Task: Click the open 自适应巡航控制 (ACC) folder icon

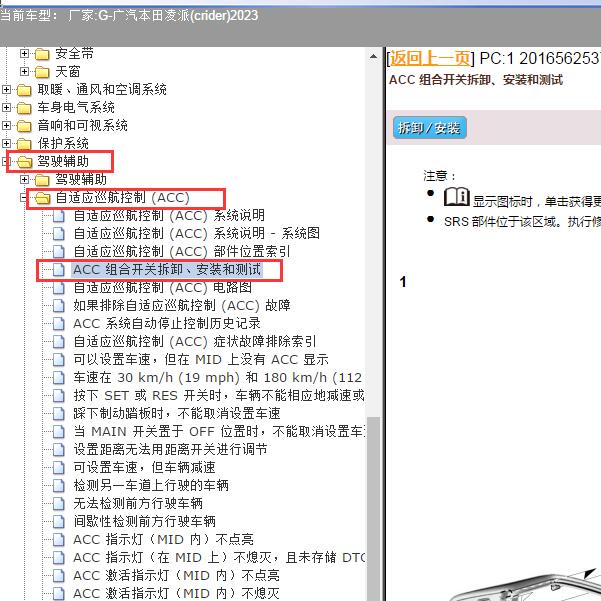Action: (43, 198)
